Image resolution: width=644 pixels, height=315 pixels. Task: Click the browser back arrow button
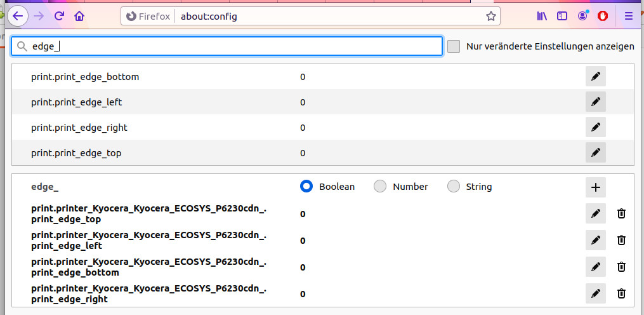tap(18, 16)
